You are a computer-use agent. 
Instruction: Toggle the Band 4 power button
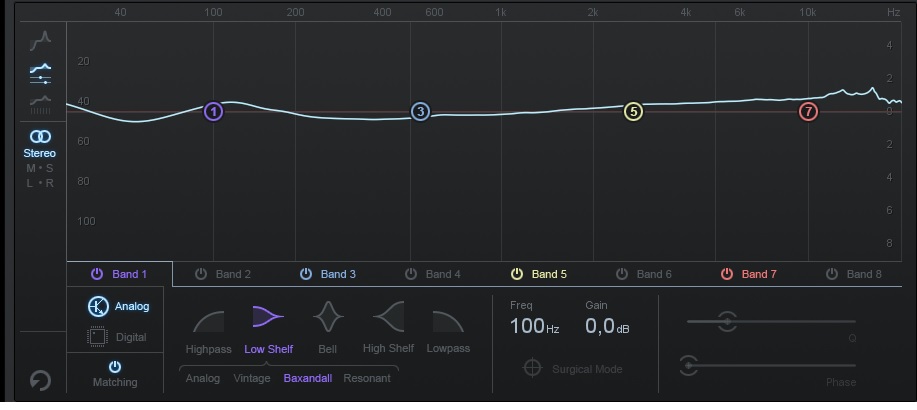411,274
